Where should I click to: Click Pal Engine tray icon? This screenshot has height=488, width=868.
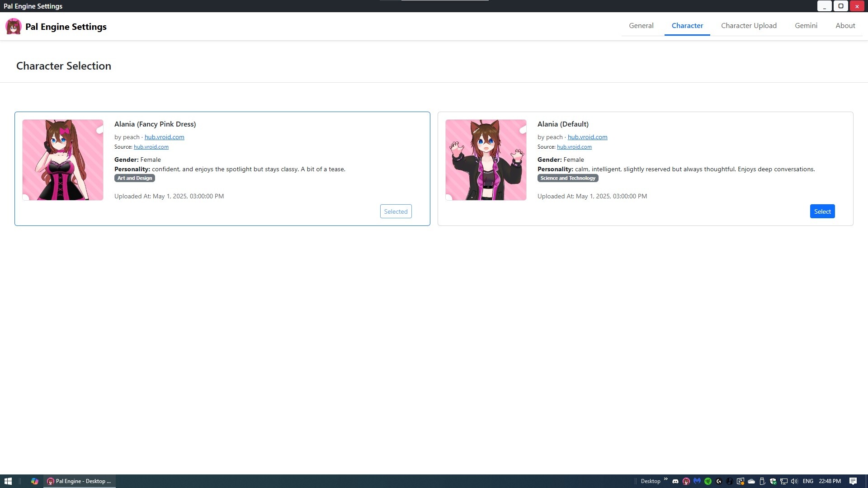(x=686, y=481)
